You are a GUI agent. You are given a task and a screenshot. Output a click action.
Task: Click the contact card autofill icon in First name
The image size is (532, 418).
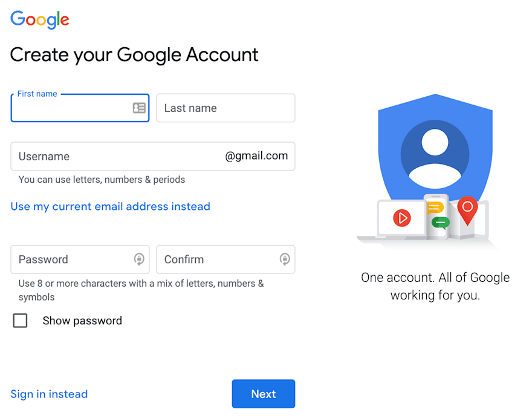click(139, 108)
